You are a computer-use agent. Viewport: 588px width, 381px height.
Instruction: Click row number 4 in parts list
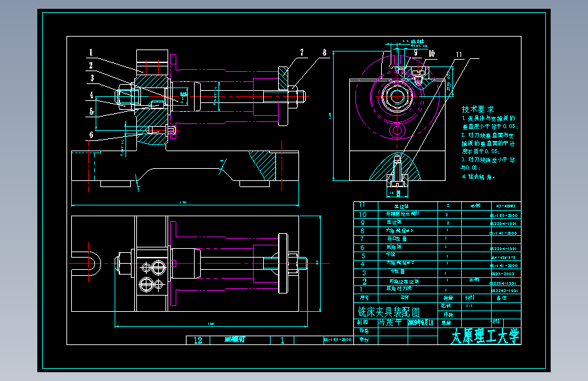tap(363, 264)
